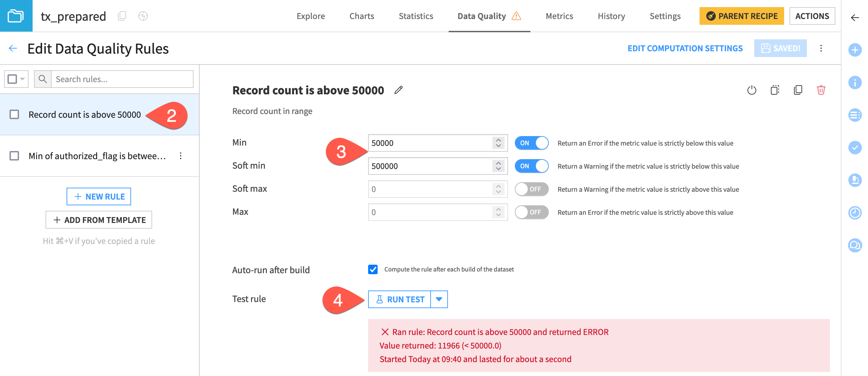Select the Min of authorized_flag rule

point(97,156)
